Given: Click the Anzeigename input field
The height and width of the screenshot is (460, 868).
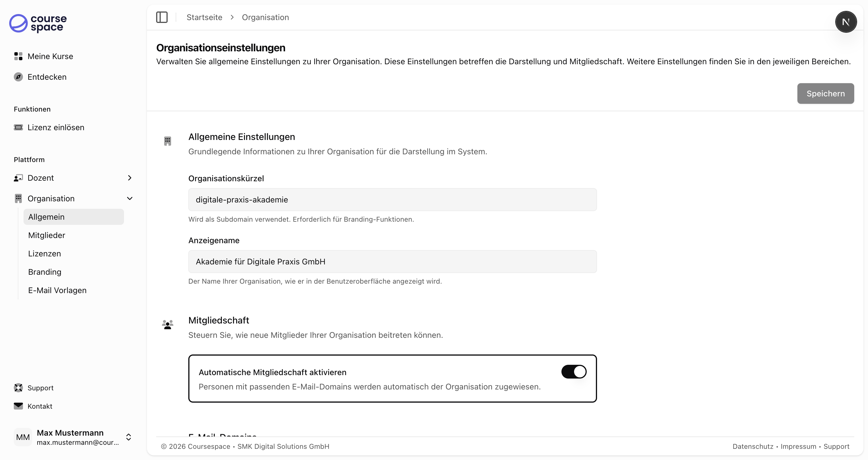Looking at the screenshot, I should pyautogui.click(x=392, y=262).
